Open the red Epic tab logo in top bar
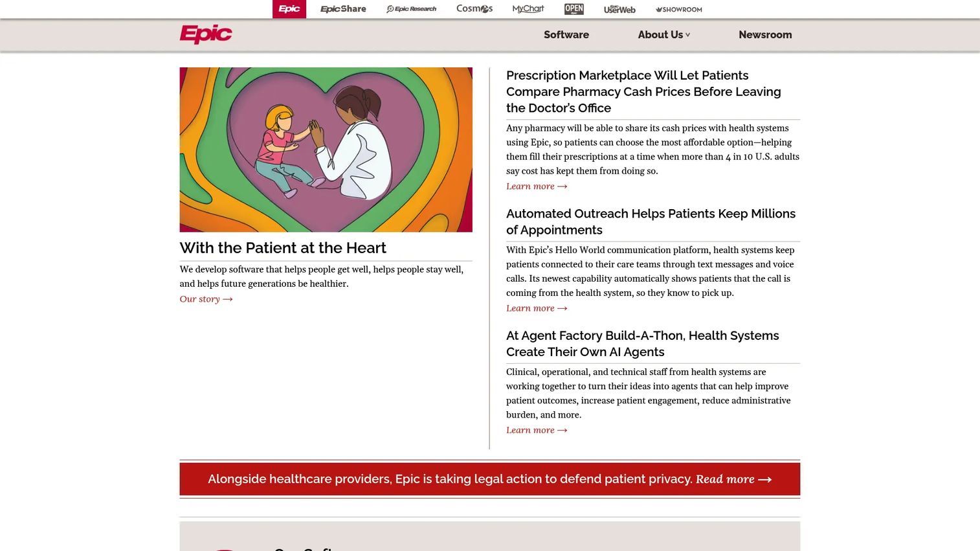Viewport: 980px width, 551px height. click(x=289, y=9)
